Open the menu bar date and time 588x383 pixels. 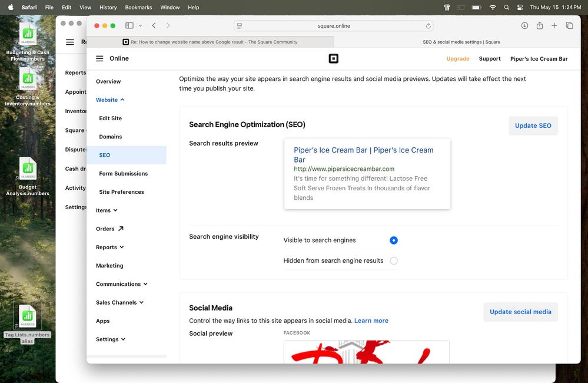[x=556, y=7]
